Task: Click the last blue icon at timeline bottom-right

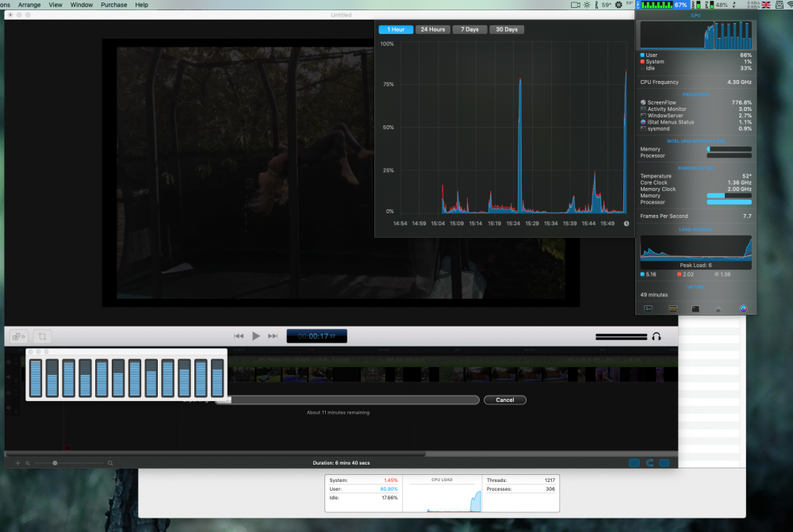Action: pos(665,463)
